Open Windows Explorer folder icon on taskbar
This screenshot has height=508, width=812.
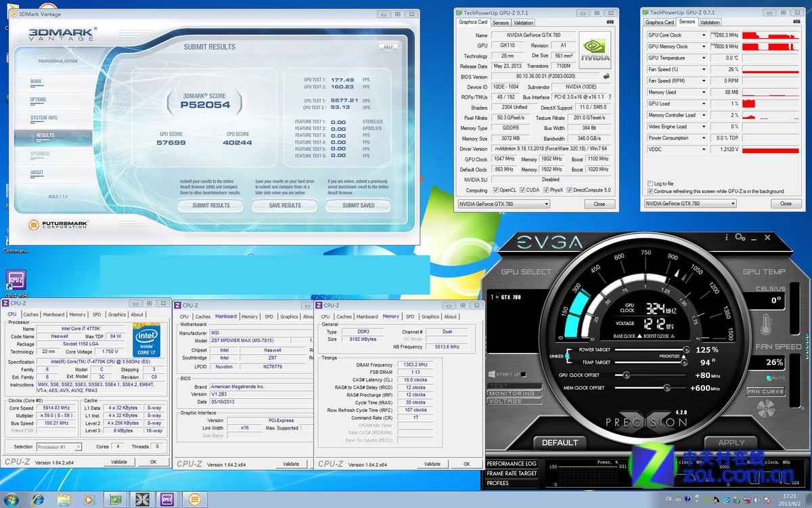[x=64, y=499]
